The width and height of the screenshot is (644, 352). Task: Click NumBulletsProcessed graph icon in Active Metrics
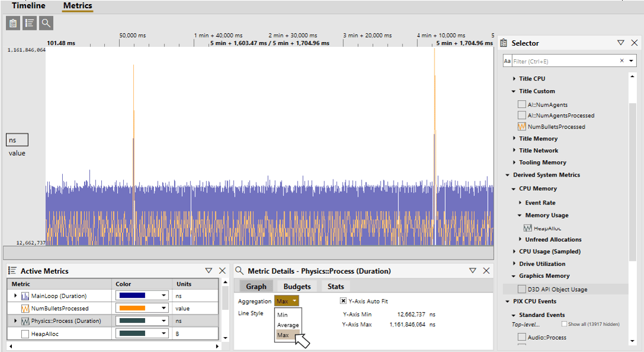point(25,308)
